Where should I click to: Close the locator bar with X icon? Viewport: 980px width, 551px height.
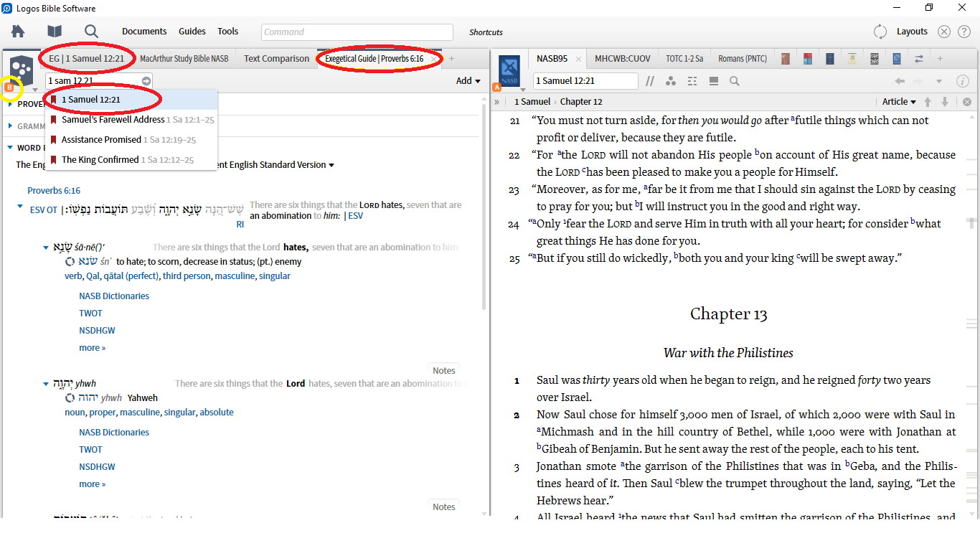click(967, 102)
